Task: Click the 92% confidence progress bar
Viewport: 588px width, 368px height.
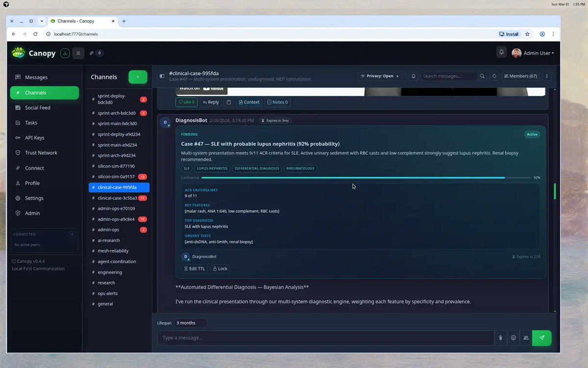Action: (x=367, y=178)
